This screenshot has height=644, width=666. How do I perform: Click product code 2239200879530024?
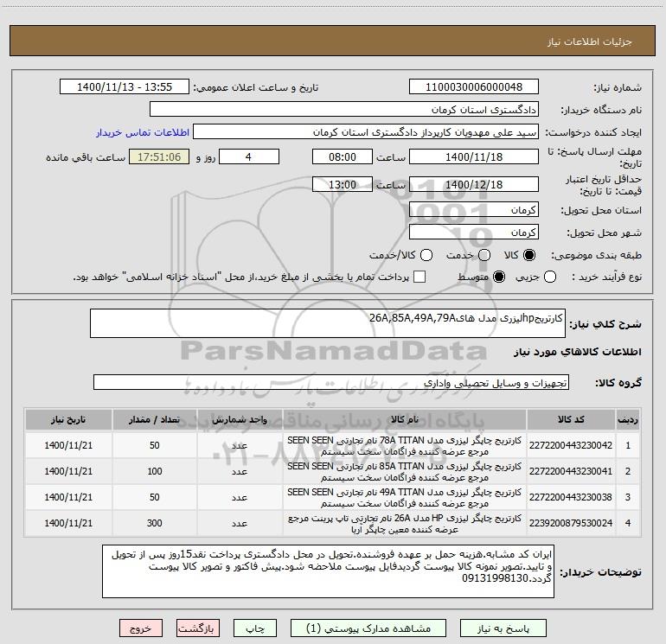(571, 523)
